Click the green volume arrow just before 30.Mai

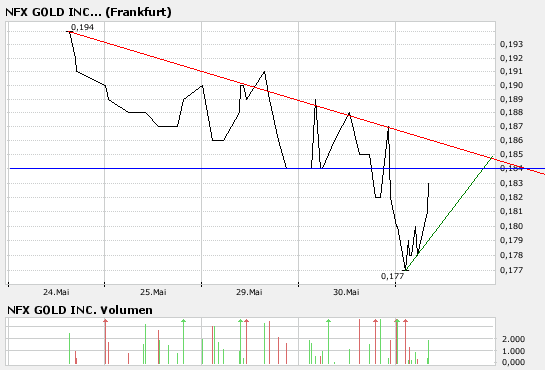[328, 321]
